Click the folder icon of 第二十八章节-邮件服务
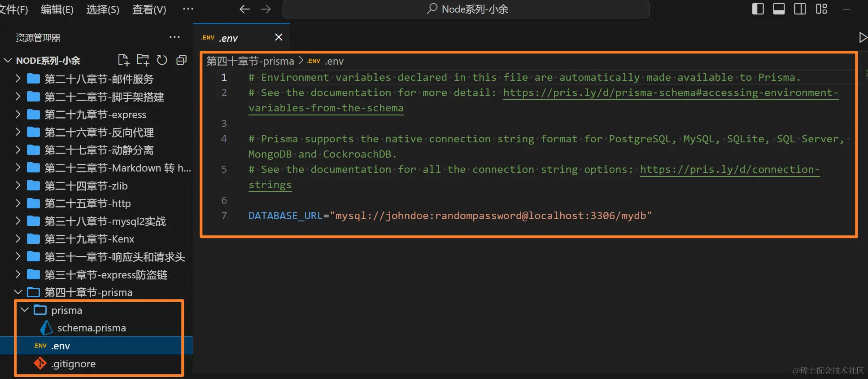The image size is (868, 379). pos(33,79)
